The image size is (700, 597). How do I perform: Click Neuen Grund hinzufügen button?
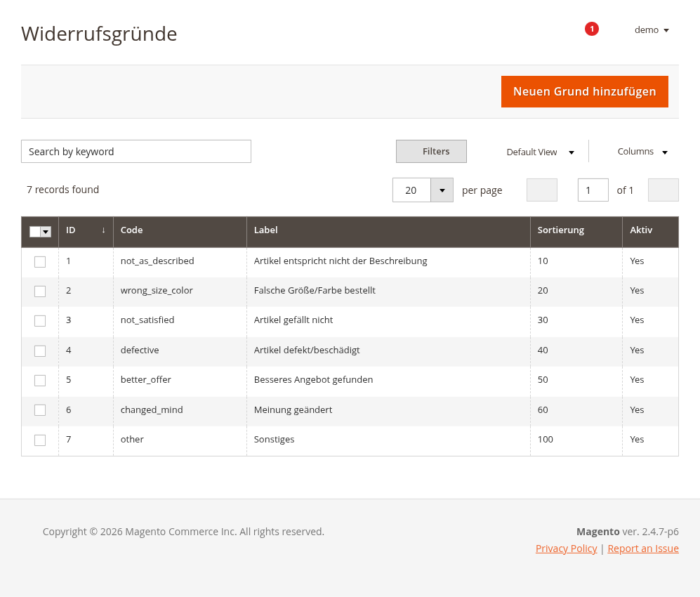[584, 91]
